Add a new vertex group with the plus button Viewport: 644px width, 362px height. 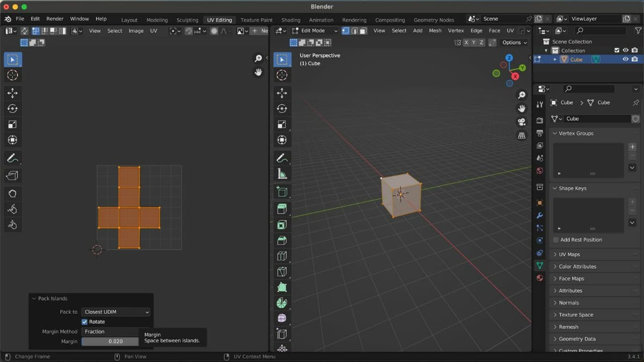tap(632, 146)
